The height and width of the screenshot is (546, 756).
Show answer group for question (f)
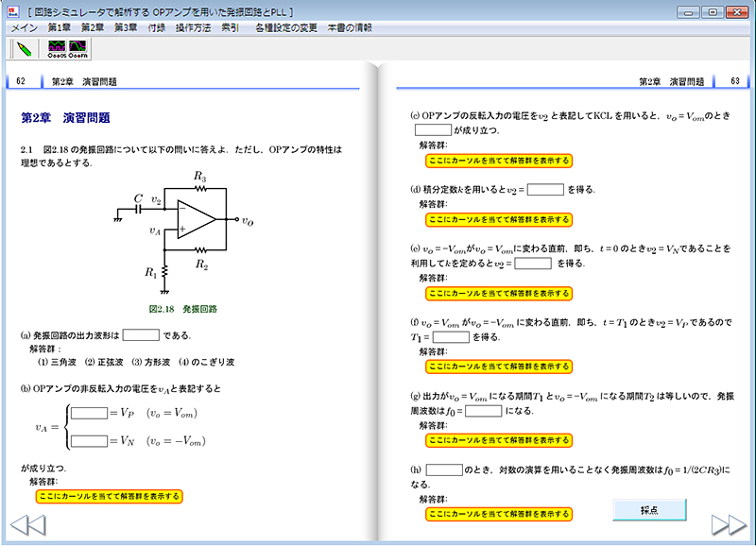pos(499,367)
